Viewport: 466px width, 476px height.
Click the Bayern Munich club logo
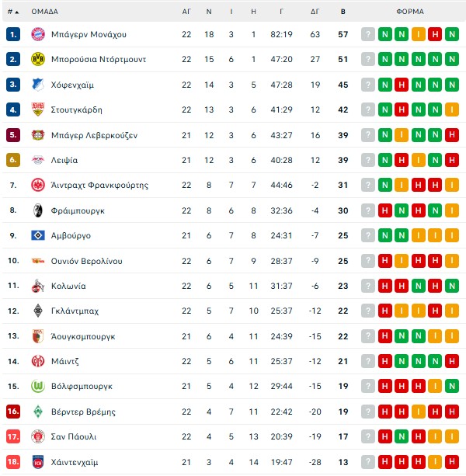(37, 34)
